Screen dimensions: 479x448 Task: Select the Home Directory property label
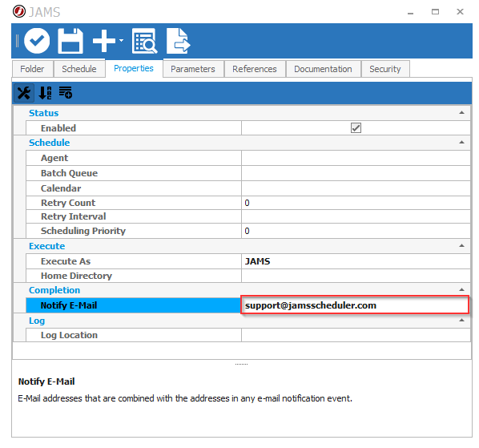76,276
